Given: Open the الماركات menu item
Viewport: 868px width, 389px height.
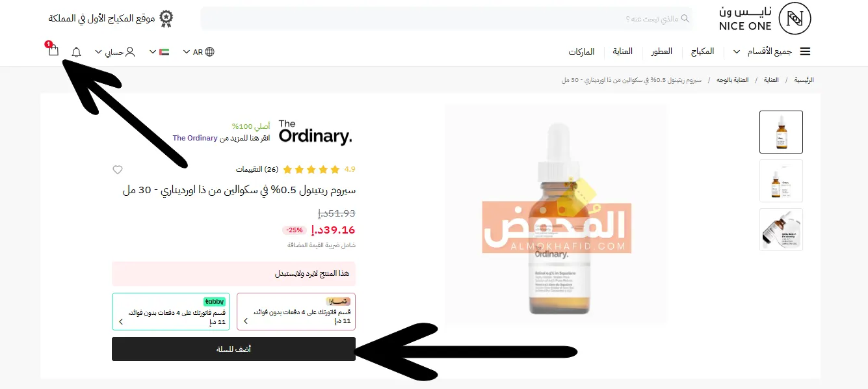Looking at the screenshot, I should 581,51.
